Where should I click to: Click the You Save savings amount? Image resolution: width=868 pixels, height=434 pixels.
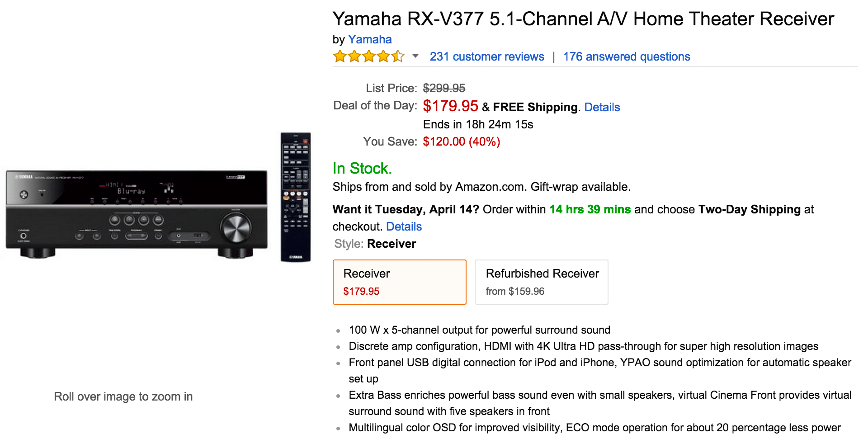(x=461, y=142)
